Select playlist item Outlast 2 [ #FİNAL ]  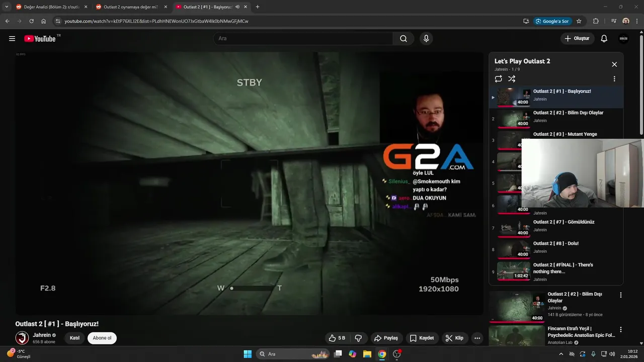556,271
